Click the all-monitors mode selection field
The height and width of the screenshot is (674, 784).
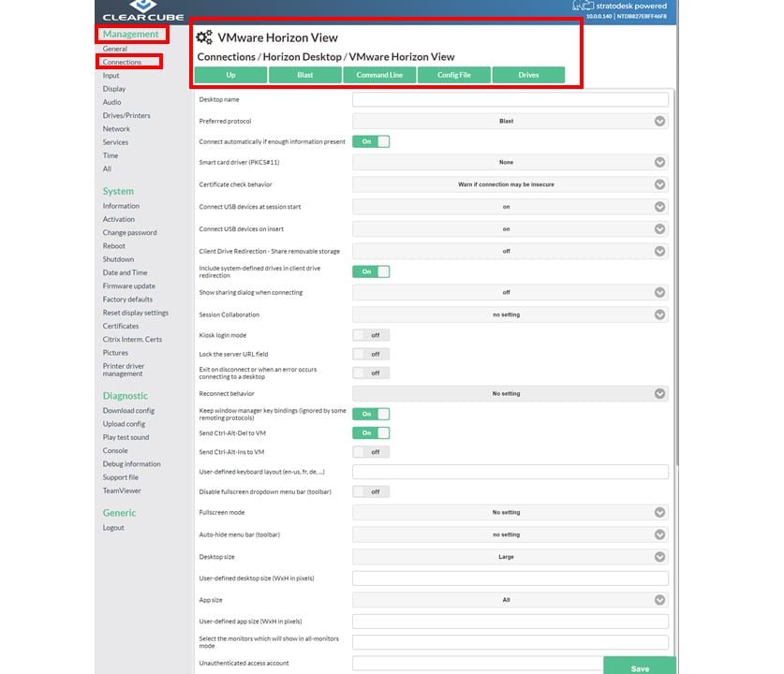(510, 642)
